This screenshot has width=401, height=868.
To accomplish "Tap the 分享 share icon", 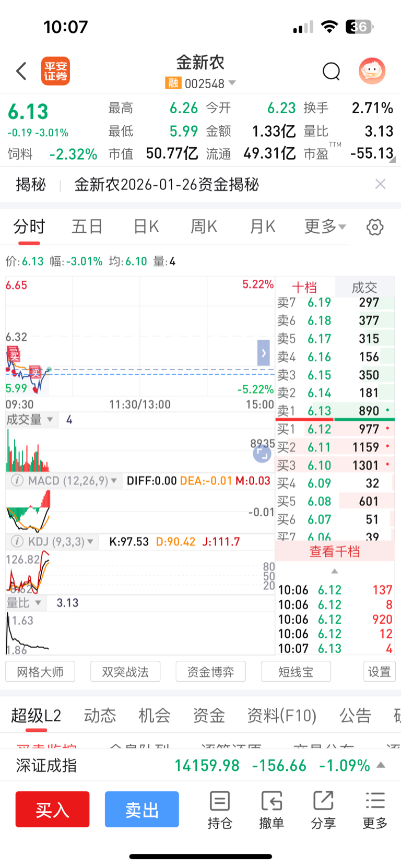I will pos(323,810).
